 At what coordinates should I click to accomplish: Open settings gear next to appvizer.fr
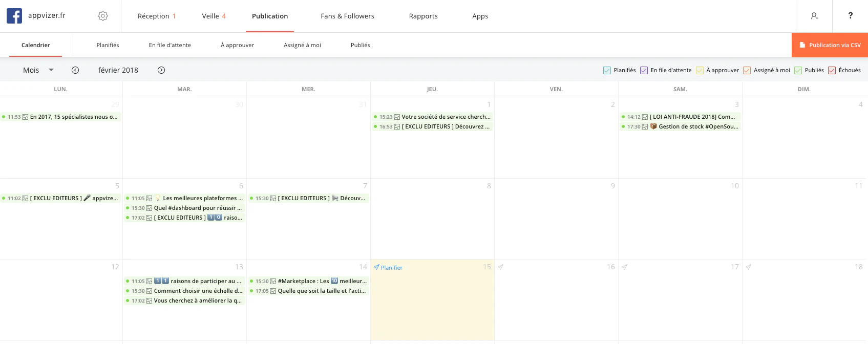[x=103, y=16]
